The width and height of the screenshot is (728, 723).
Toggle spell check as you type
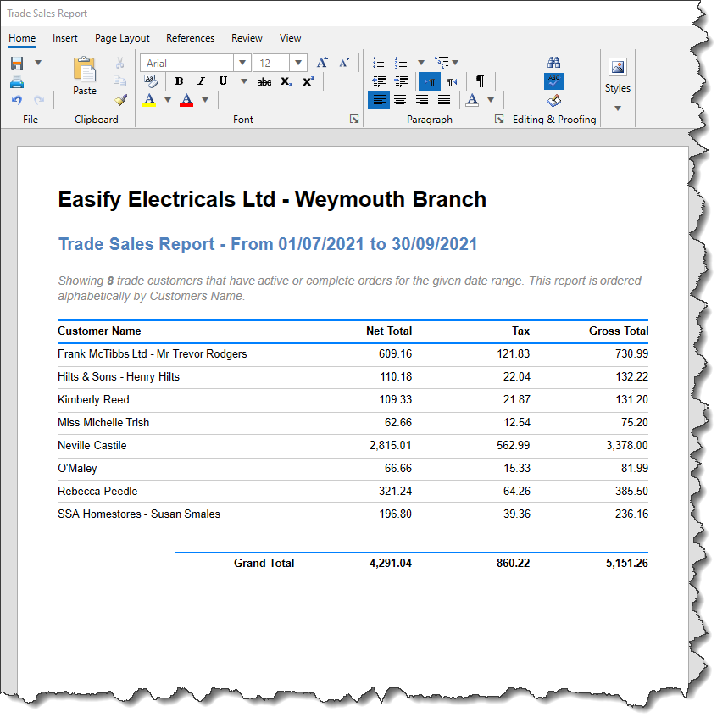click(x=553, y=81)
